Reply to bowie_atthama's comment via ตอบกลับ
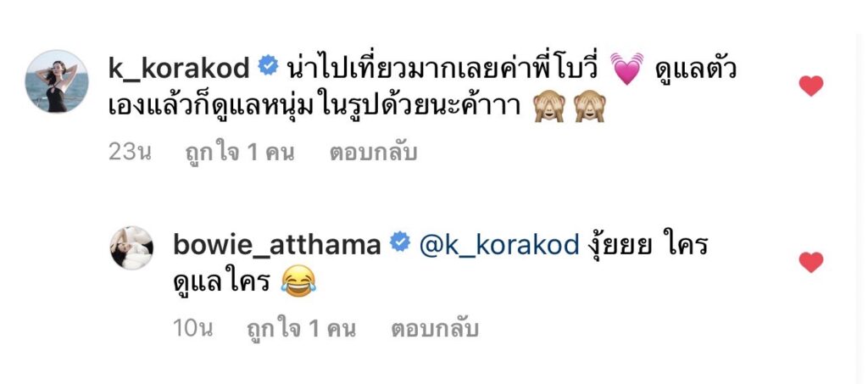Screen dimensions: 868x384 tap(434, 329)
